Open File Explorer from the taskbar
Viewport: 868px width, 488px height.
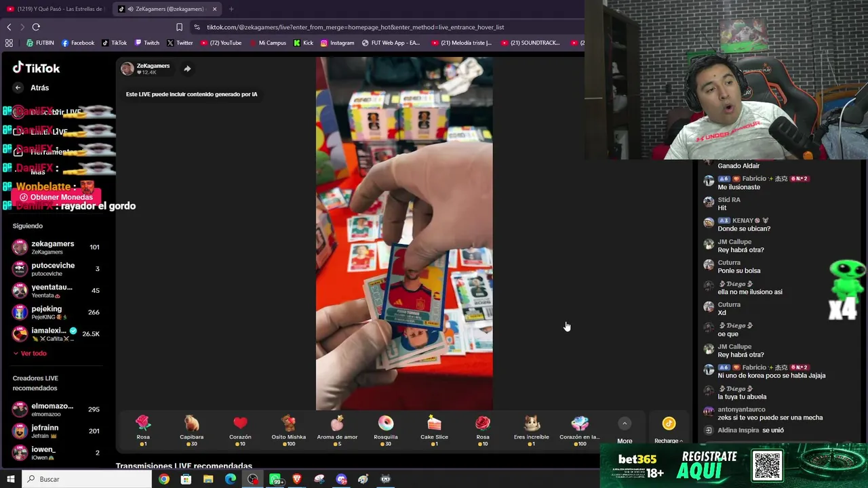pyautogui.click(x=208, y=479)
